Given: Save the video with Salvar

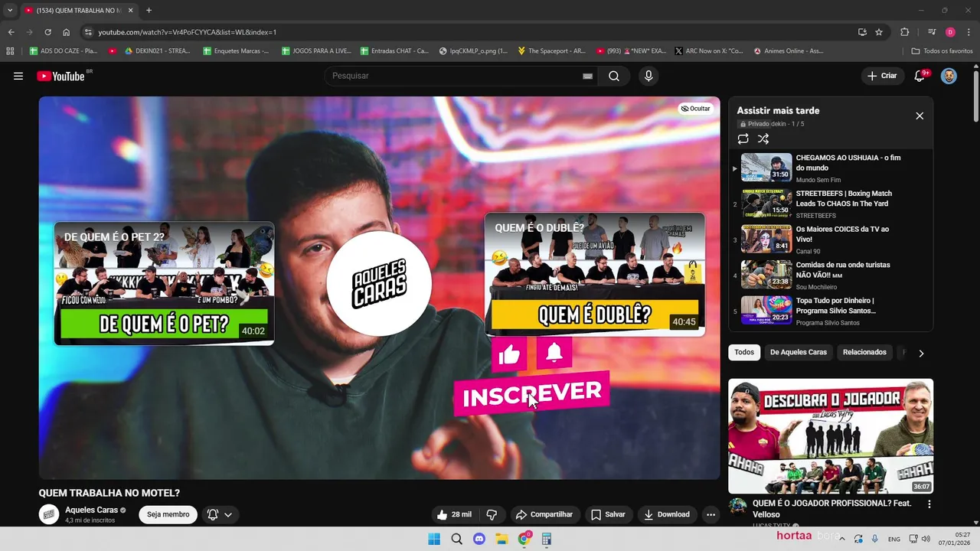Looking at the screenshot, I should pyautogui.click(x=609, y=514).
